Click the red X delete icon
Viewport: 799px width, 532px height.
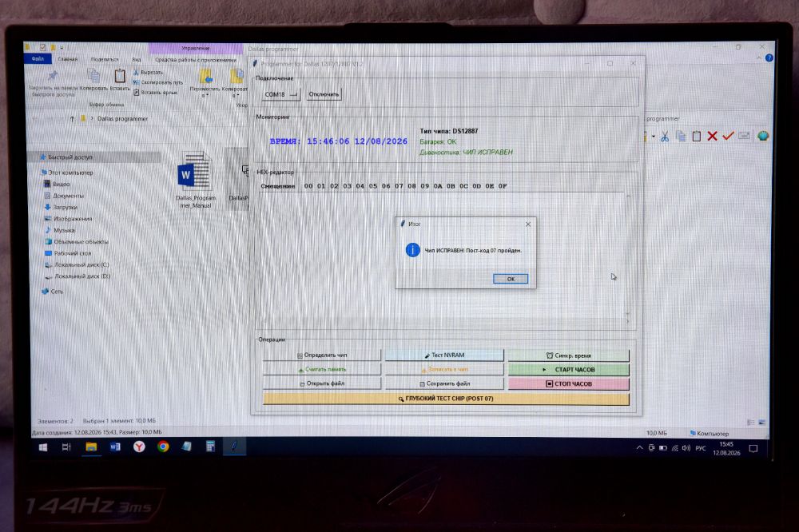(713, 136)
